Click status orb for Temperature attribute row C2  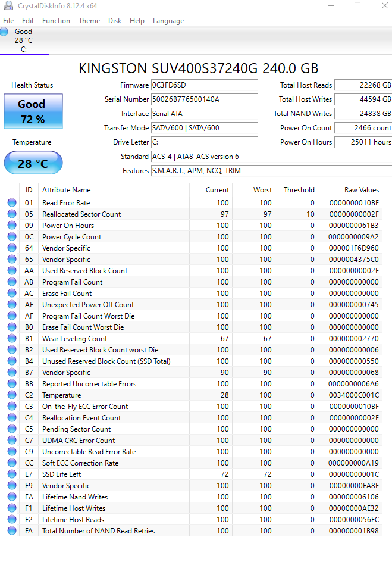click(12, 395)
